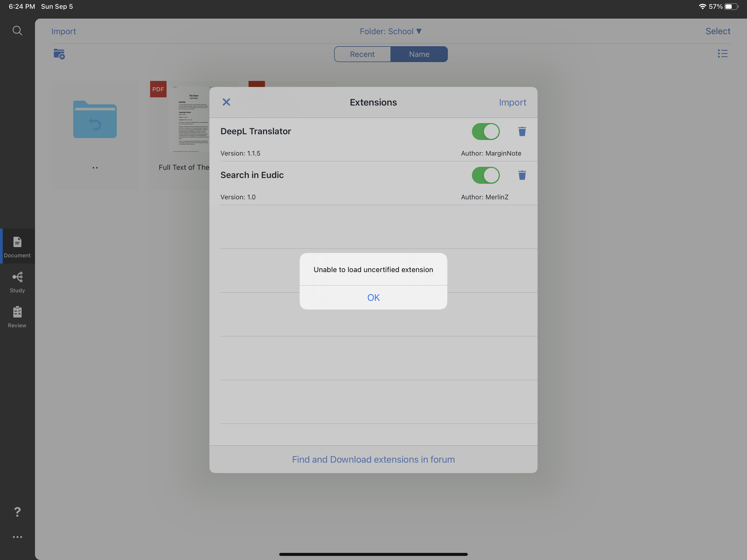Screen dimensions: 747x560
Task: Switch to list view icon
Action: 722,54
